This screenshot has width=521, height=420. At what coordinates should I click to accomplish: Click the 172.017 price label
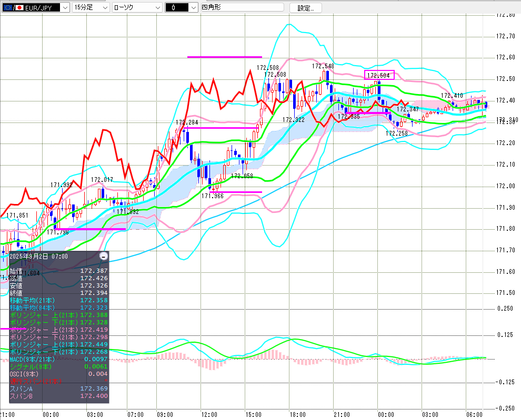(102, 179)
